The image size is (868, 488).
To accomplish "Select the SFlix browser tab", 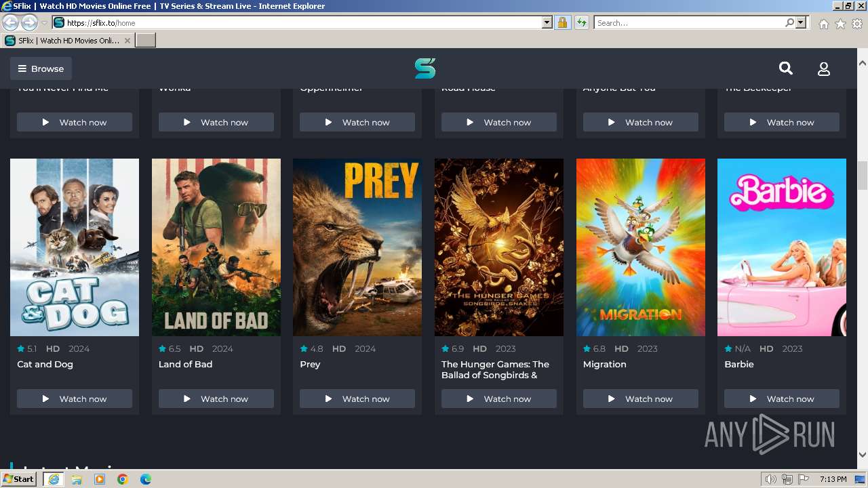I will (x=68, y=41).
